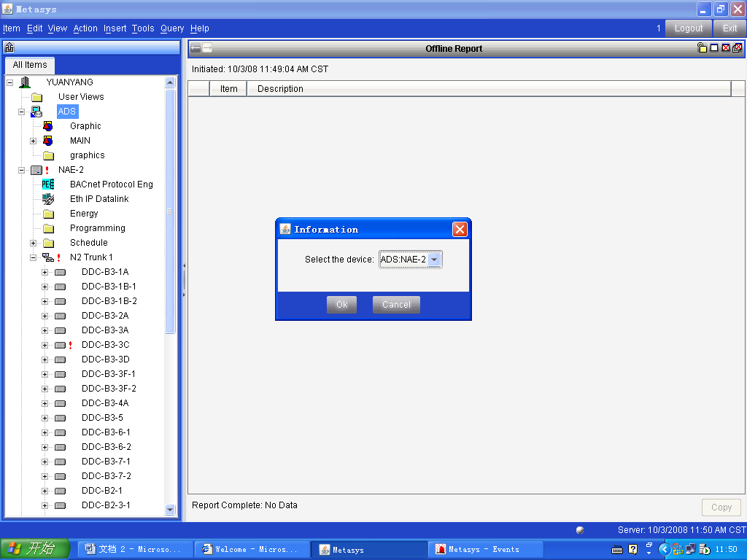Expand the DDC-B3-3C device node

click(x=44, y=345)
